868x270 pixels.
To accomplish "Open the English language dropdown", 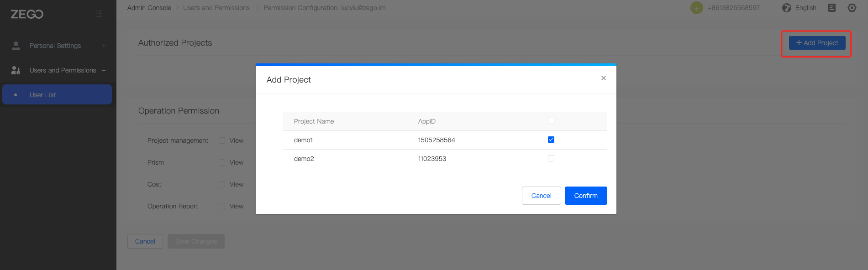I will (x=805, y=8).
